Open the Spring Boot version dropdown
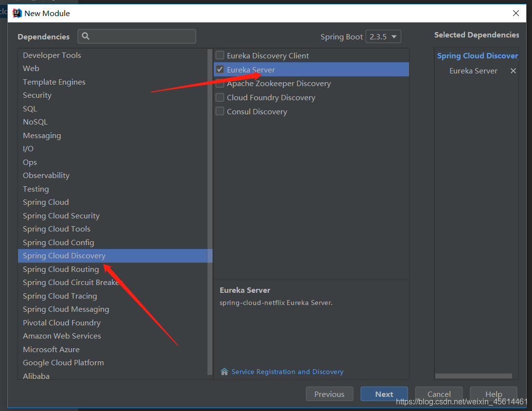 tap(383, 36)
